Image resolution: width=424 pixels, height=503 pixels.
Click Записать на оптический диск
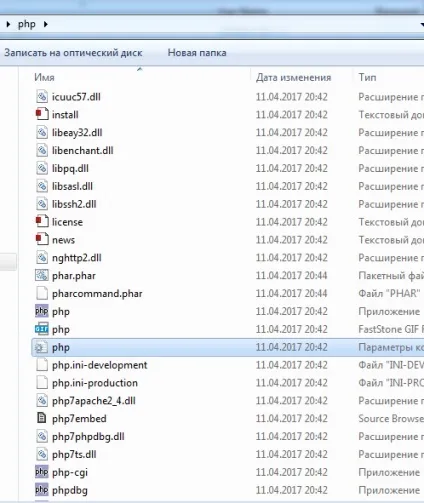tap(73, 53)
